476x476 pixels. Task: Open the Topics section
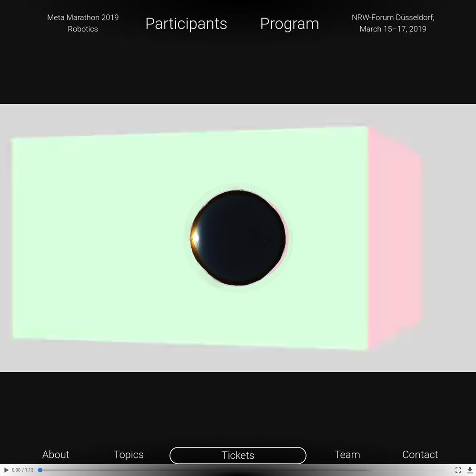[129, 455]
